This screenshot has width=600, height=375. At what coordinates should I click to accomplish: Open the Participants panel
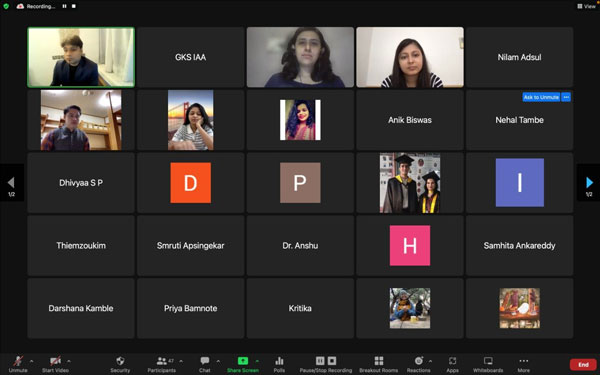coord(161,364)
